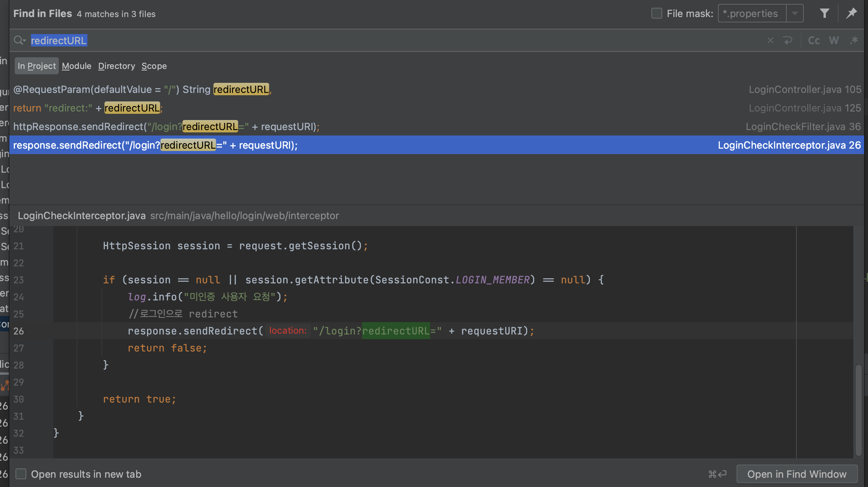
Task: Click LoginCheckInterceptor.java preview file name
Action: pyautogui.click(x=82, y=216)
